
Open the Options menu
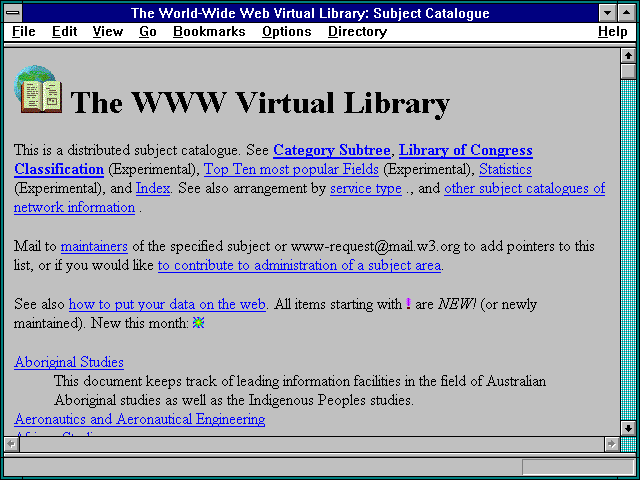287,31
